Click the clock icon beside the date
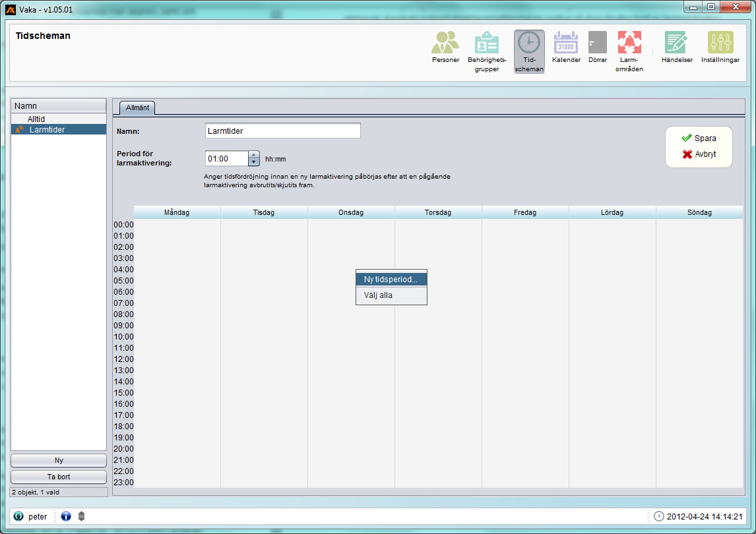The width and height of the screenshot is (756, 534). pyautogui.click(x=658, y=516)
